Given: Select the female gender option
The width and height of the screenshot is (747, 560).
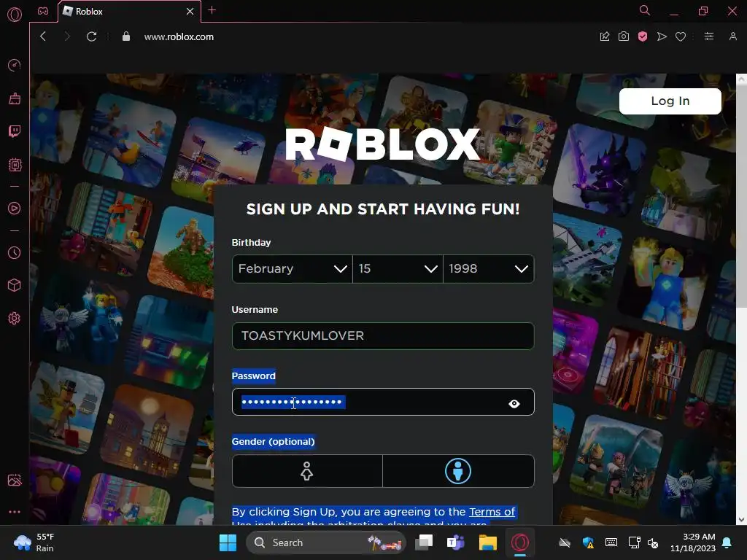Looking at the screenshot, I should 307,471.
